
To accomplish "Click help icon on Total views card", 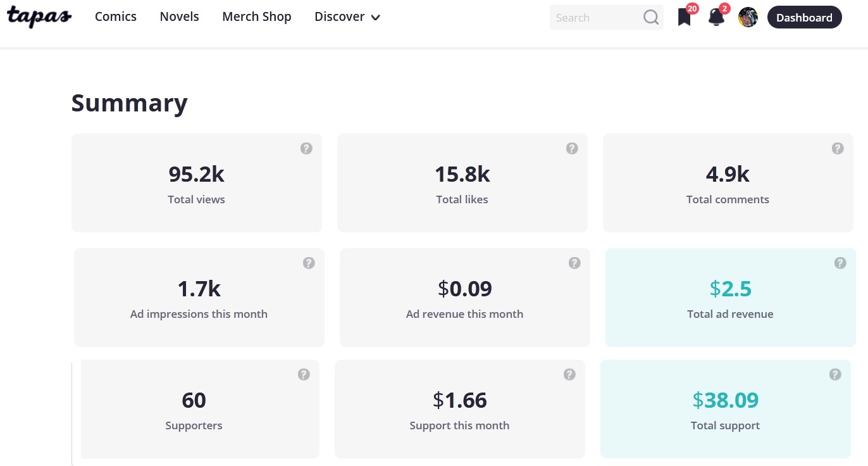I will (306, 149).
